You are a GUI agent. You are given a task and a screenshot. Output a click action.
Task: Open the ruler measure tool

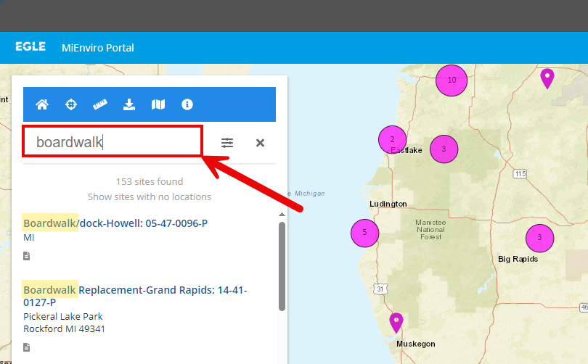pyautogui.click(x=100, y=104)
